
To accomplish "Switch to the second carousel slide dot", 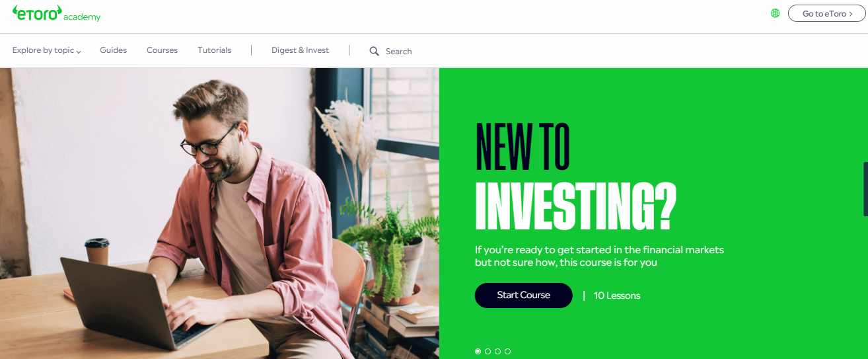I will click(488, 352).
